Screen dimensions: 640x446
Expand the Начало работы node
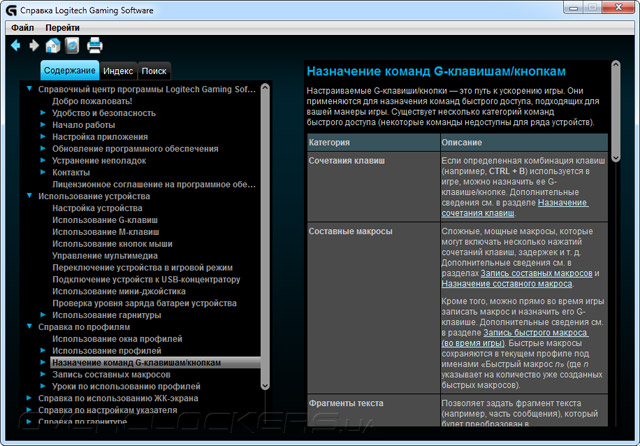[x=43, y=124]
